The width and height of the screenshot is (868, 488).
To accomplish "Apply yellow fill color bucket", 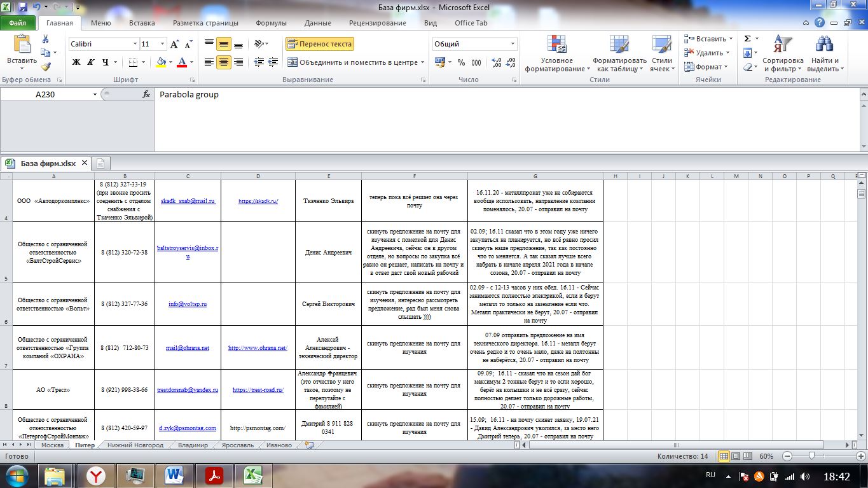I will coord(160,62).
